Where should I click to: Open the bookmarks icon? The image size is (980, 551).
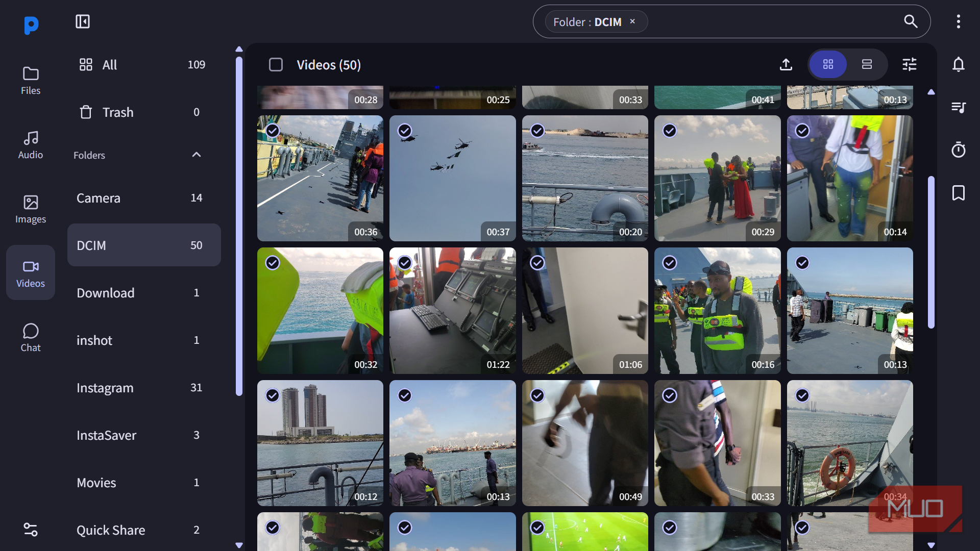coord(959,193)
